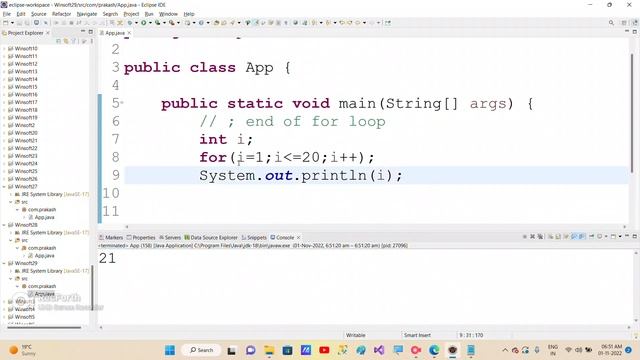Open the Navigate menu
This screenshot has width=640, height=360.
(x=87, y=14)
